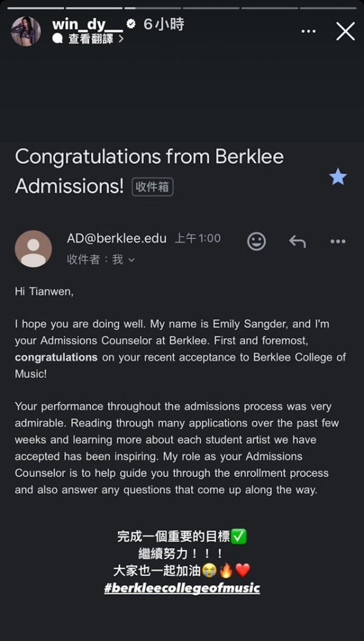
Task: Close the story with the X
Action: (345, 32)
